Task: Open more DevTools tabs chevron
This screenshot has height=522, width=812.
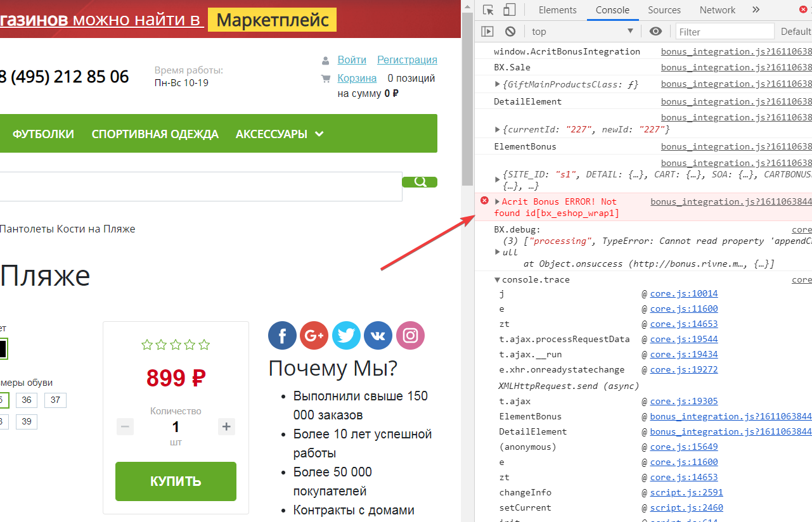Action: coord(756,10)
